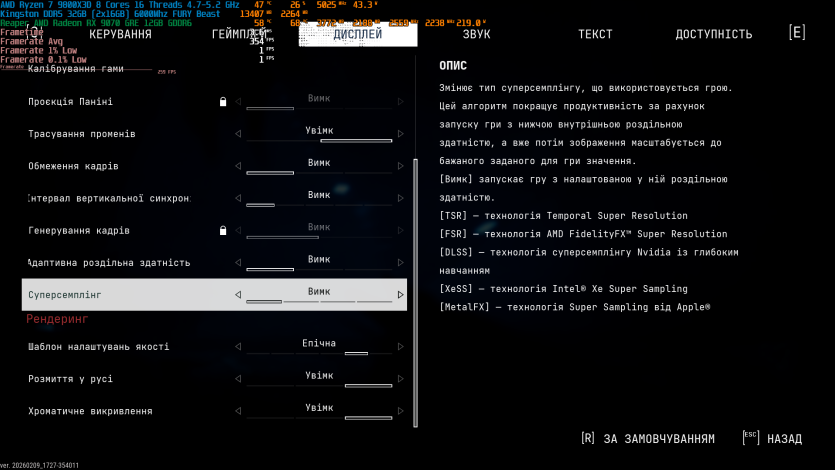This screenshot has width=835, height=470.
Task: Toggle the Хроматичне викривлення Увімк value
Action: 319,408
